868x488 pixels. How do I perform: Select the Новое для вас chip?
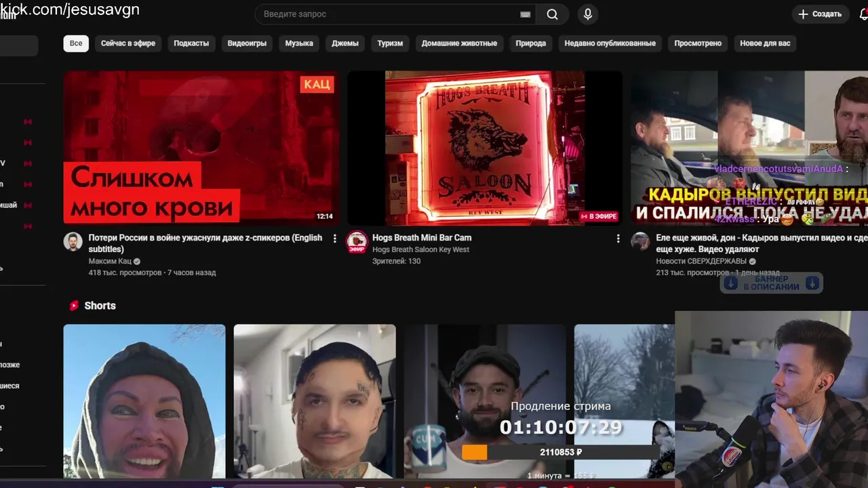[x=765, y=43]
